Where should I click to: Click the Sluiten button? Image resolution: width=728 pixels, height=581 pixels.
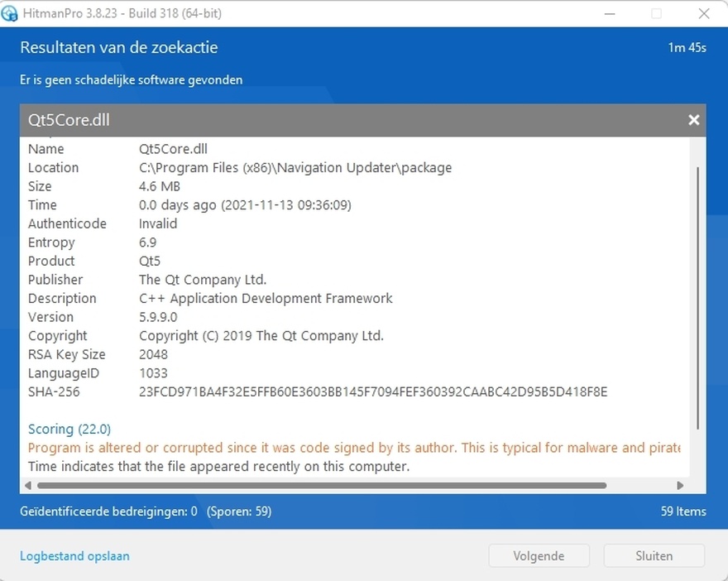pyautogui.click(x=654, y=556)
